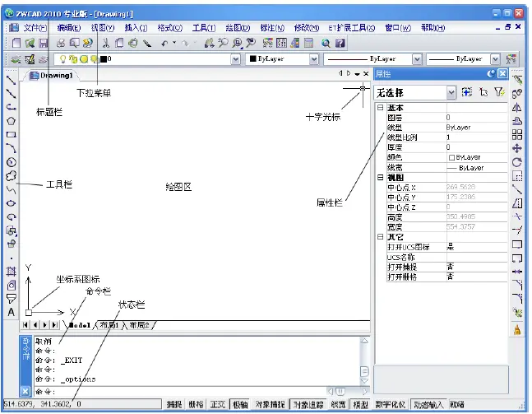Image resolution: width=532 pixels, height=414 pixels.
Task: Click the Quick select icon in properties
Action: coord(499,92)
